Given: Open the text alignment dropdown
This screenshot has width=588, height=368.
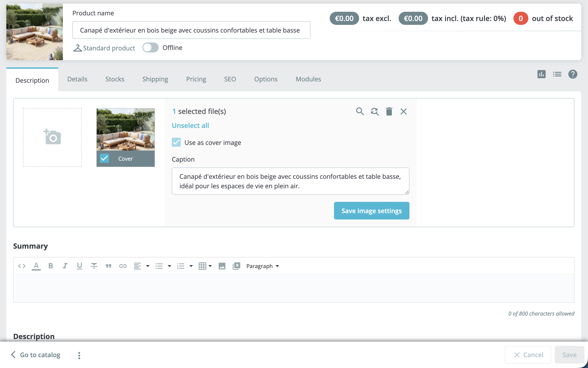Looking at the screenshot, I should [x=147, y=266].
